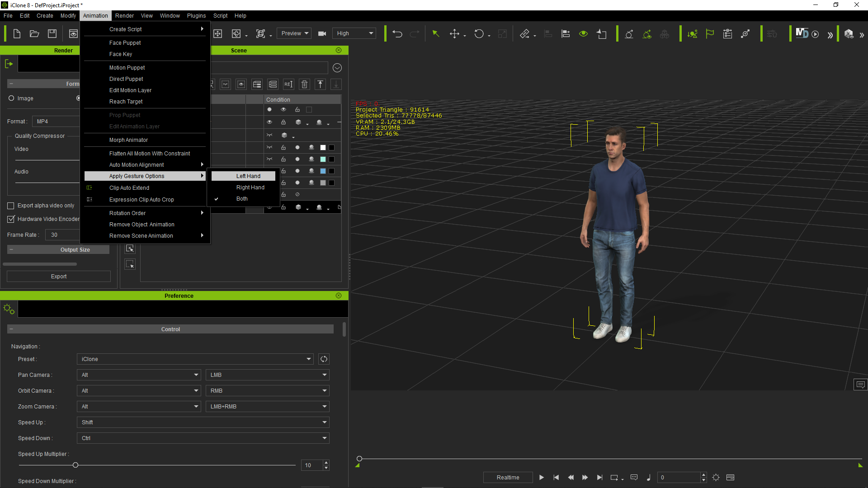Open the Render menu in menu bar
The width and height of the screenshot is (868, 488).
click(124, 16)
